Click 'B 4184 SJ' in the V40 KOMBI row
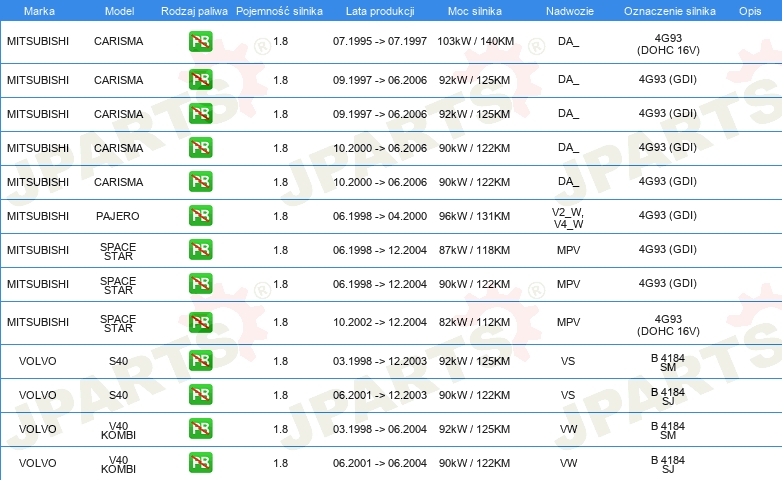Image resolution: width=782 pixels, height=480 pixels. tap(668, 465)
